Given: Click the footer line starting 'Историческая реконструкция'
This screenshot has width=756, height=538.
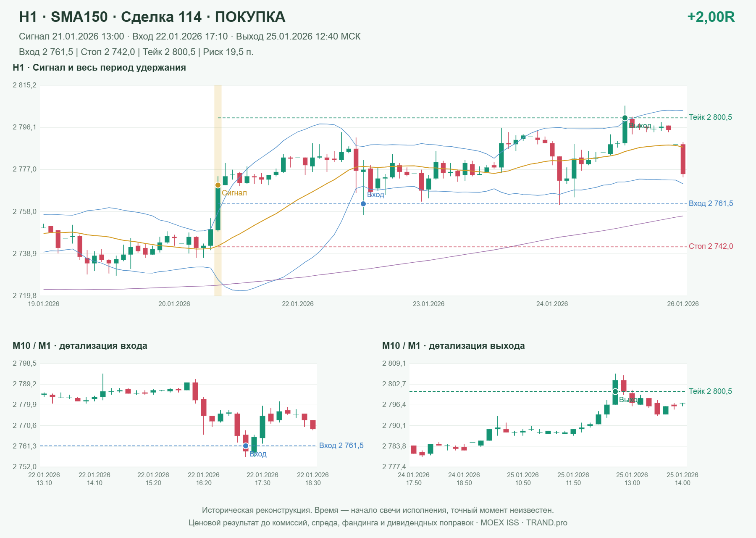Looking at the screenshot, I should click(x=378, y=510).
